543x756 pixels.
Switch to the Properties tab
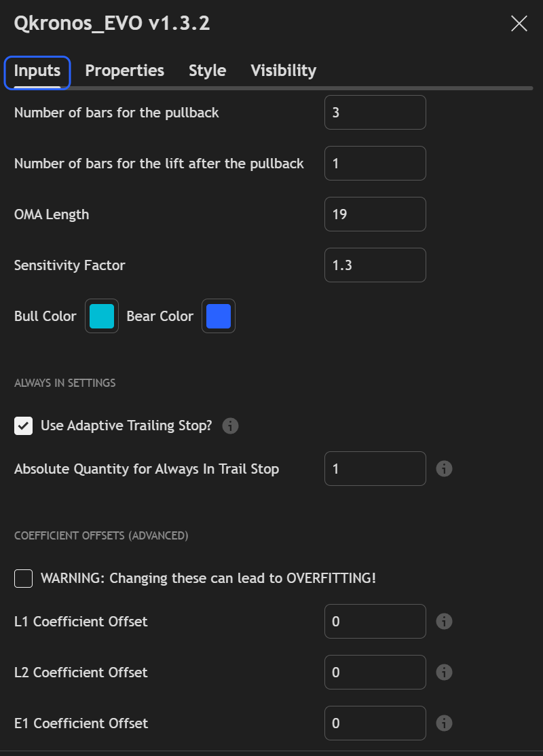coord(124,71)
